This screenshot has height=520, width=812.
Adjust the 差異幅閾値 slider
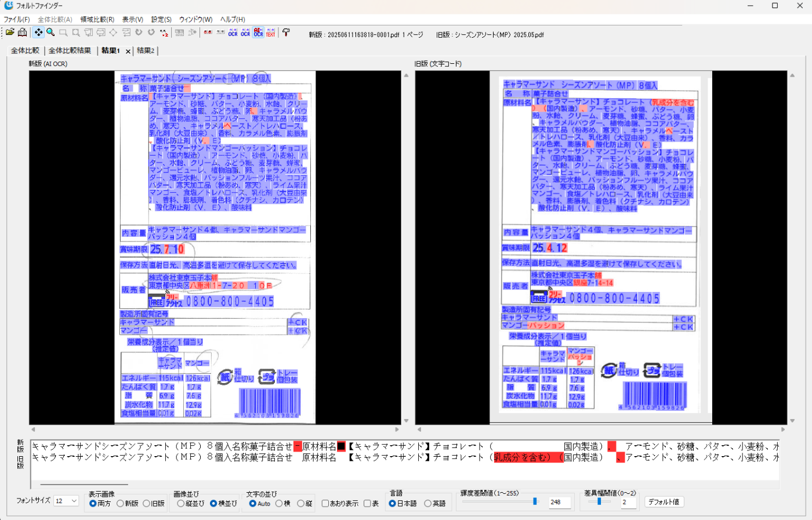(x=599, y=501)
